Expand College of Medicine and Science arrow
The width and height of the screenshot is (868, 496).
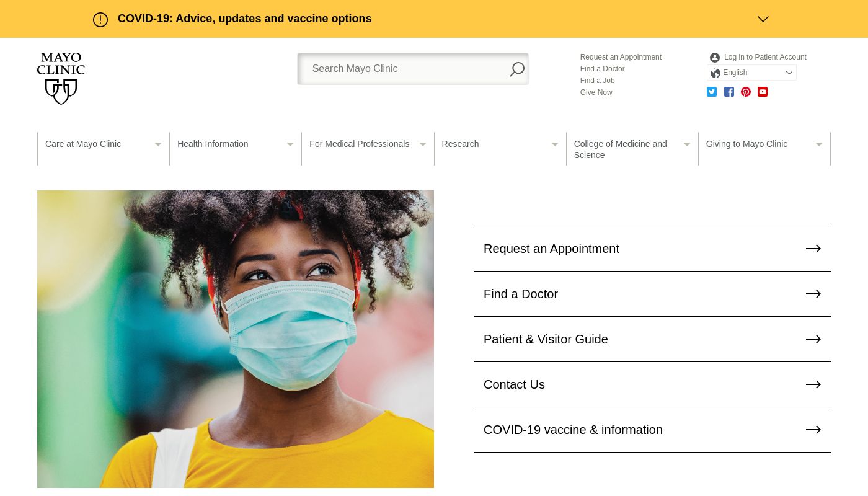coord(687,144)
